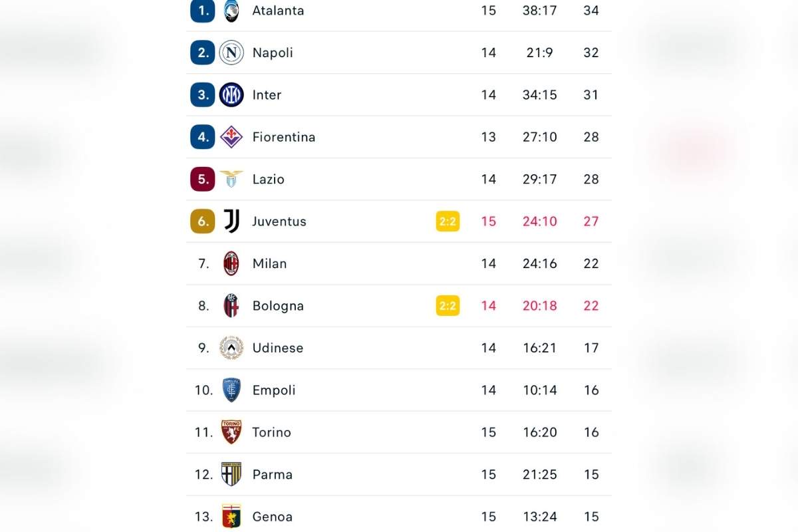Select the Milan team name
The width and height of the screenshot is (798, 532).
(x=269, y=263)
